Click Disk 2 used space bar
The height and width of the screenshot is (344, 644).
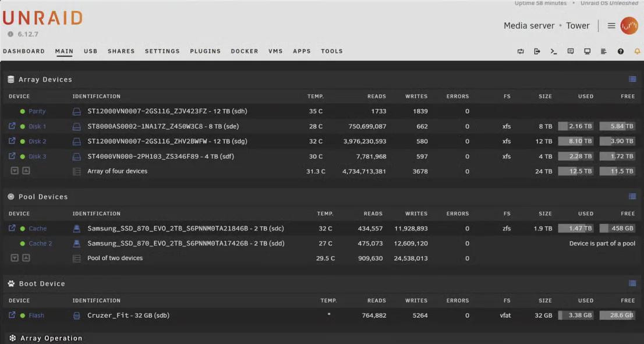575,141
